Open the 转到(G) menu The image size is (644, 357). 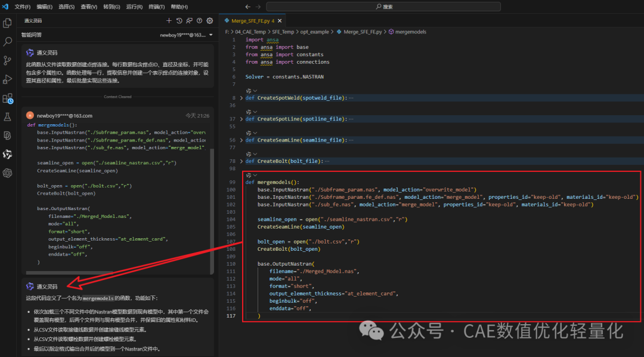[112, 7]
